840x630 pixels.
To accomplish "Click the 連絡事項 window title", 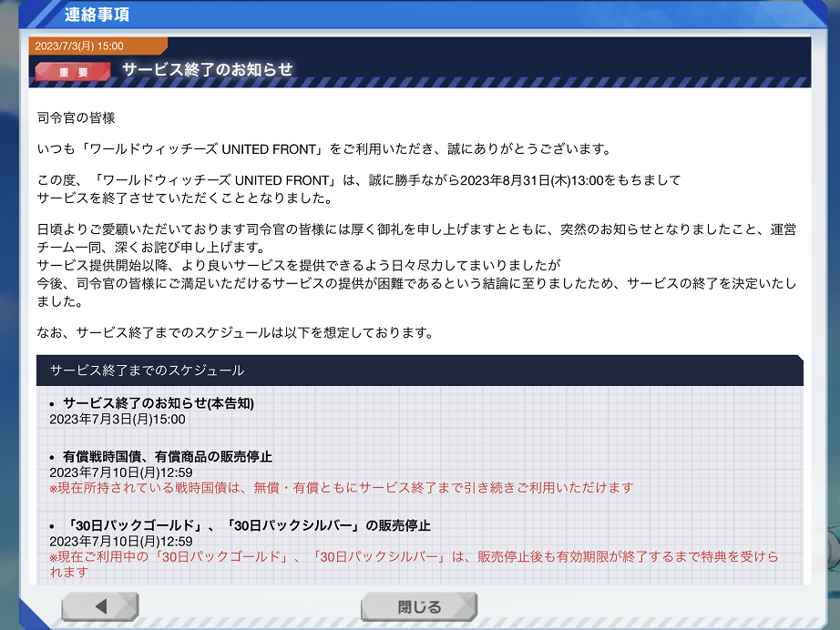I will [x=97, y=14].
